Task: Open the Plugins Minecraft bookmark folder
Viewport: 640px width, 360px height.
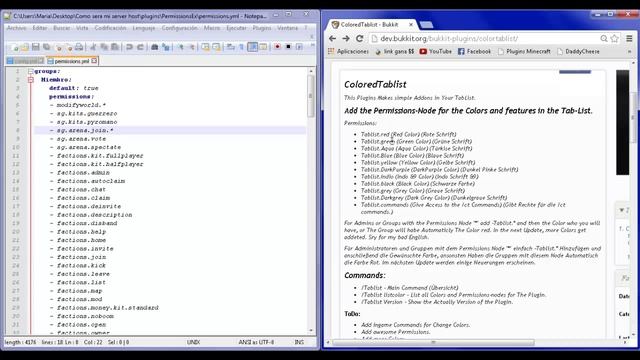Action: coord(524,51)
